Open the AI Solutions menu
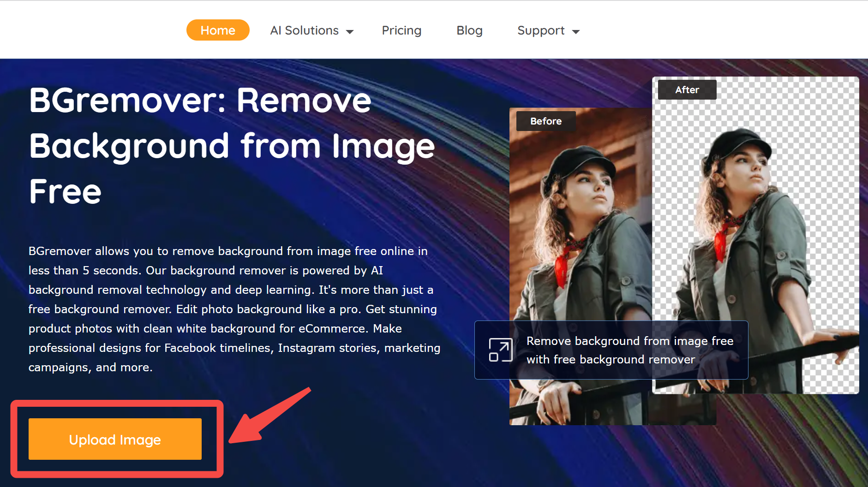This screenshot has width=868, height=487. (311, 30)
